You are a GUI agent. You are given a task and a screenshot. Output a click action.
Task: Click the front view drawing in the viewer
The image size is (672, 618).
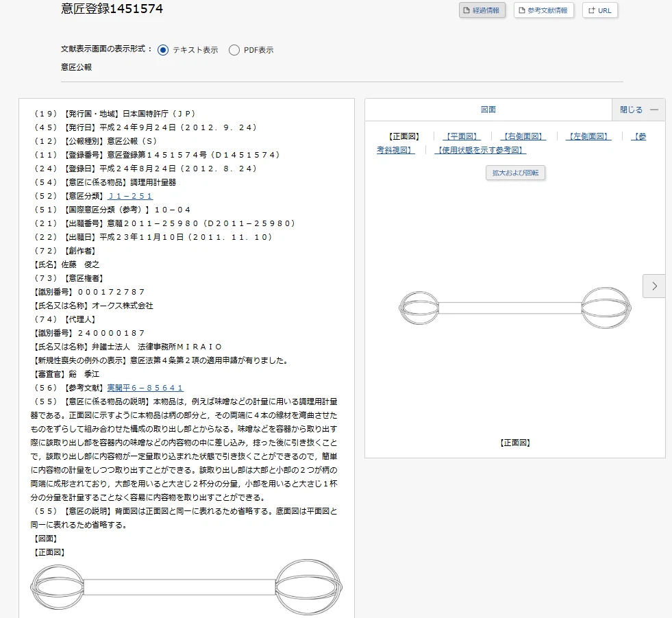pyautogui.click(x=514, y=308)
